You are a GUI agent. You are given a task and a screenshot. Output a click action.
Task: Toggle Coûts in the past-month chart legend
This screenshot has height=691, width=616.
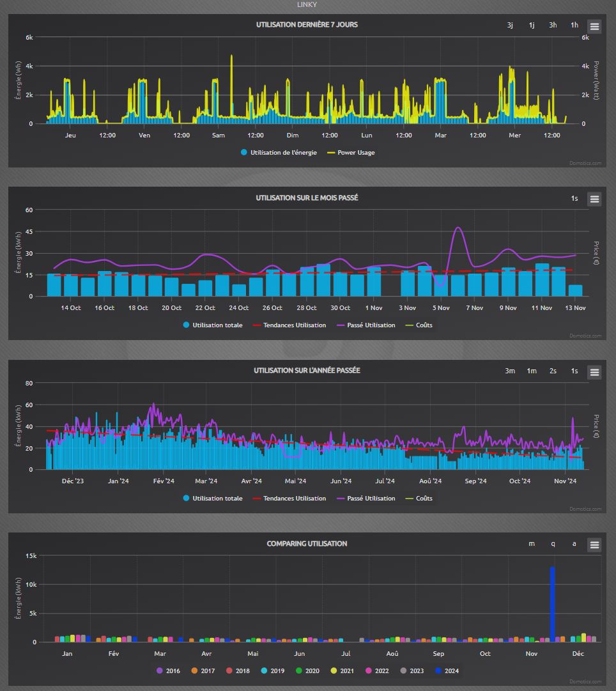click(x=419, y=325)
